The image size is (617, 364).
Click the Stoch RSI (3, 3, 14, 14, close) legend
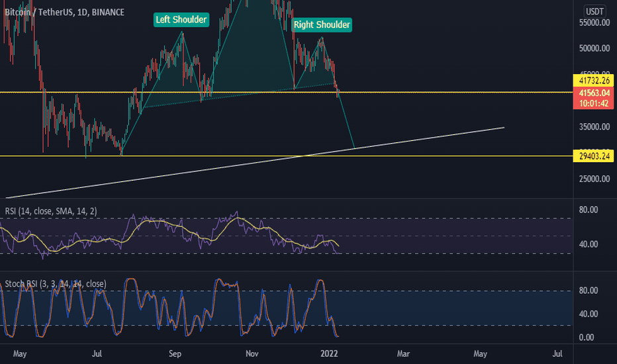(x=56, y=284)
